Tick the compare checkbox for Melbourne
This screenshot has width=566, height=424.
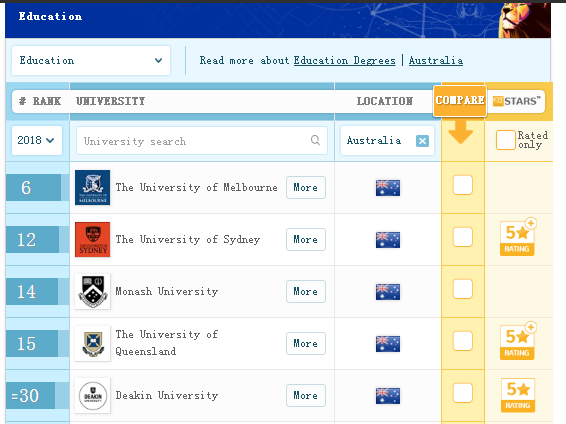pos(462,185)
